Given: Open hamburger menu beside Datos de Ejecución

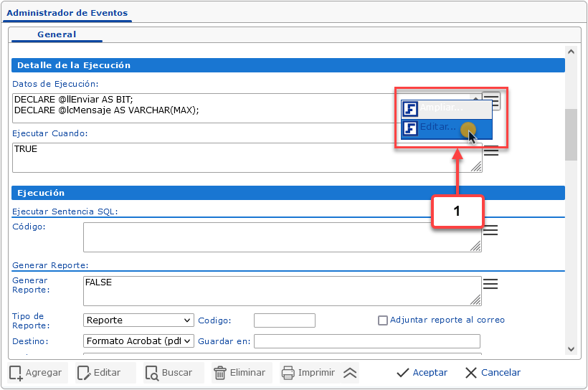Looking at the screenshot, I should (492, 100).
